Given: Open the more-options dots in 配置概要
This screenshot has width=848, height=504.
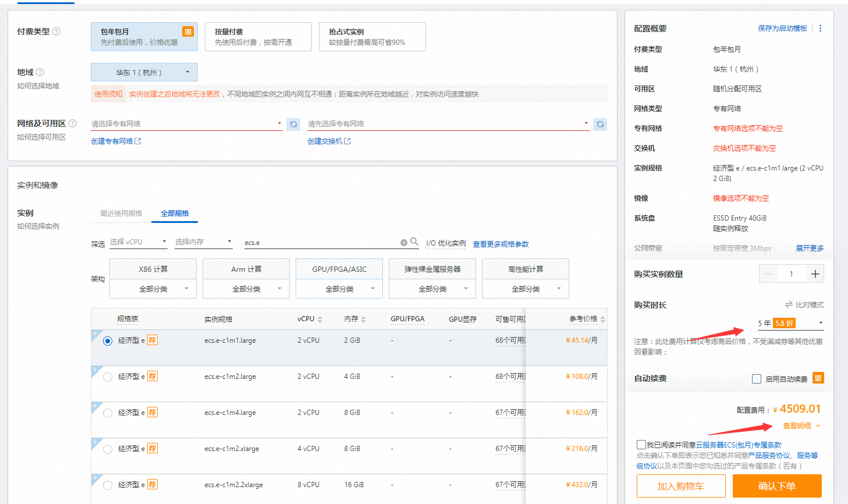Looking at the screenshot, I should [821, 29].
